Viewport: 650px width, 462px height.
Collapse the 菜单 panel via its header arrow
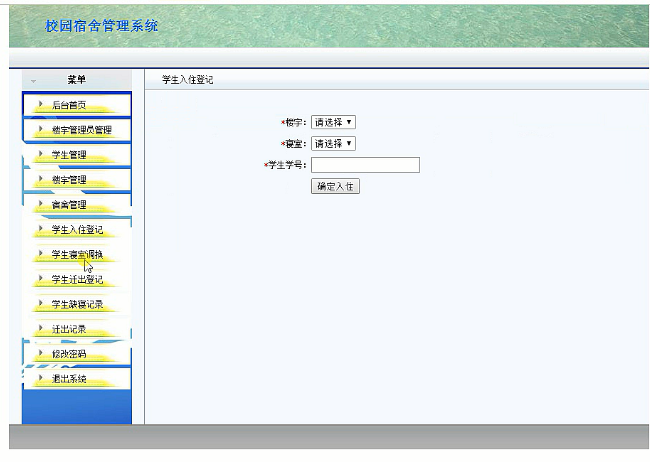(34, 81)
